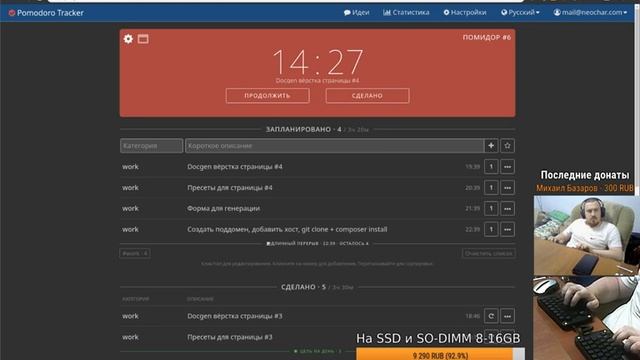Open more options for Создать поддомен task
The image size is (640, 360).
tap(507, 229)
